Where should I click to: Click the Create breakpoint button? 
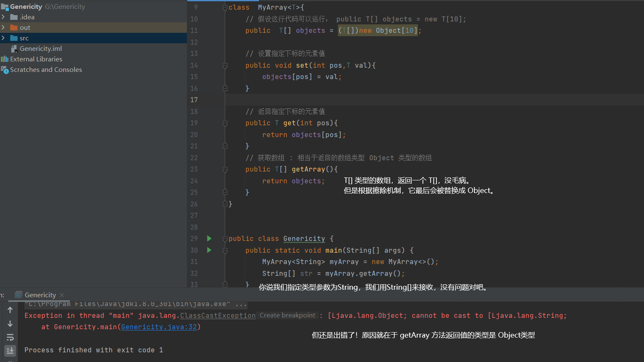pos(287,315)
